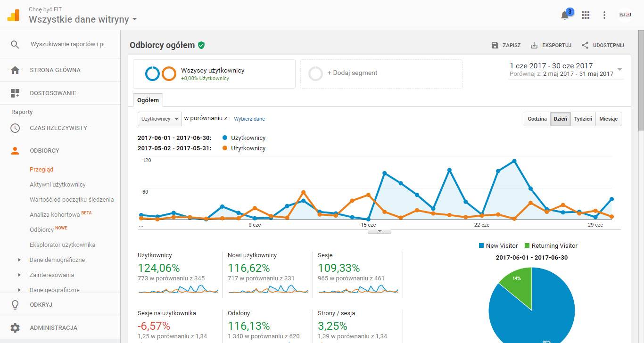Open report search in the sidebar
644x343 pixels.
tap(15, 43)
